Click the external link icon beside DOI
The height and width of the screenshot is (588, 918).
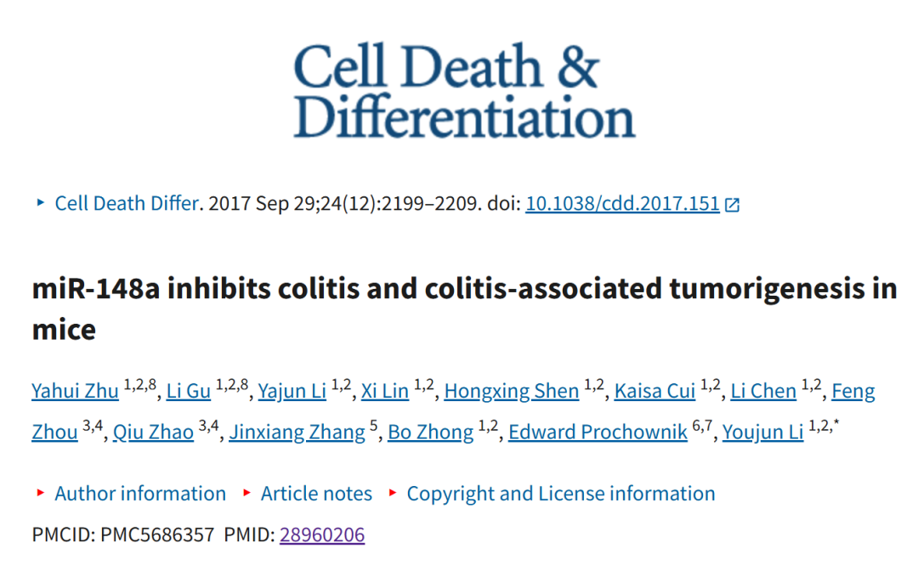[732, 204]
